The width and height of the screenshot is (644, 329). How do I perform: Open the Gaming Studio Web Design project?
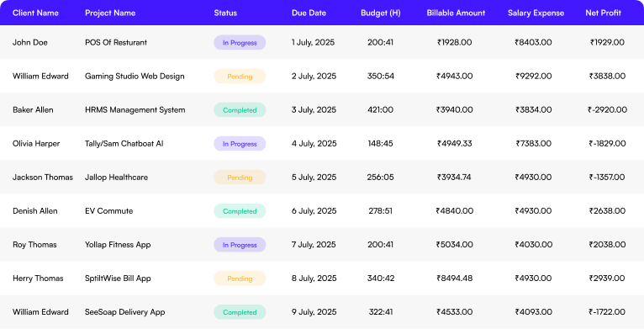click(135, 76)
